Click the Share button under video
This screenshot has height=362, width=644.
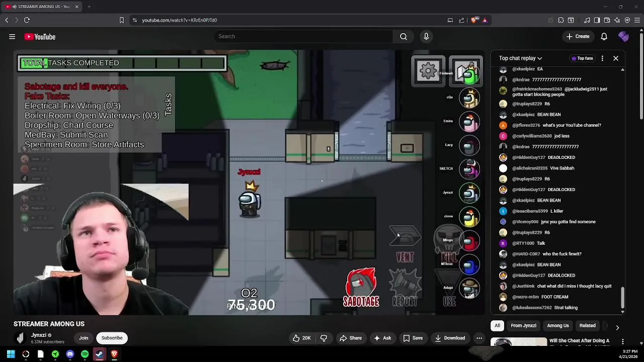[x=350, y=338]
